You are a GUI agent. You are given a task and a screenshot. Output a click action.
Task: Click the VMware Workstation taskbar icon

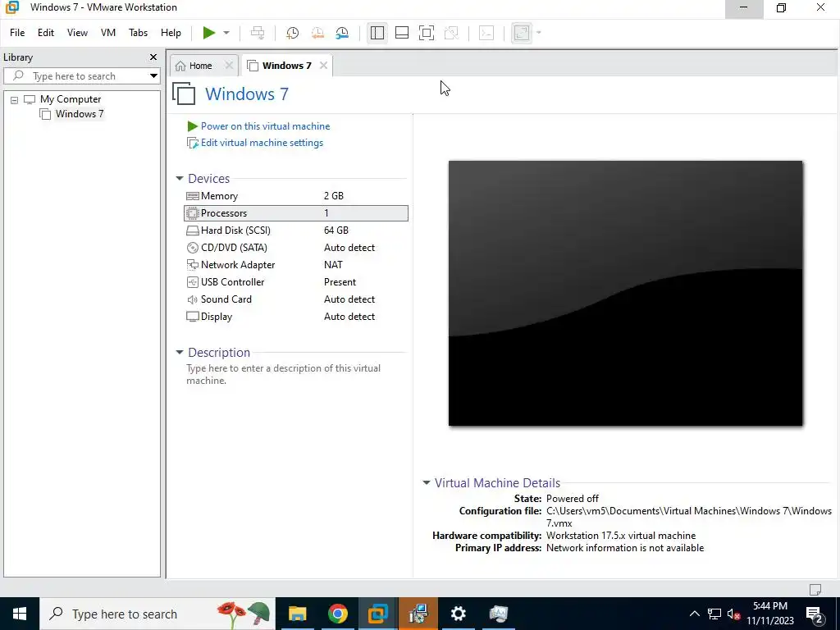coord(377,614)
